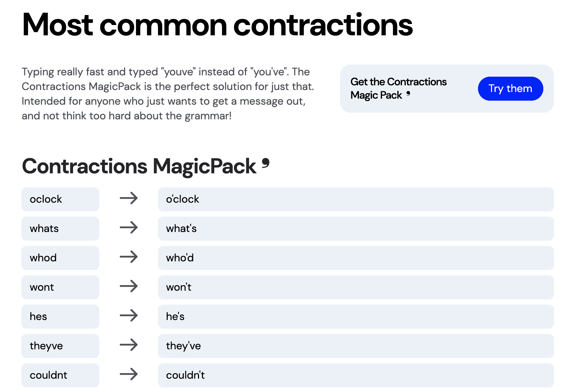Image resolution: width=570 pixels, height=392 pixels.
Task: Click the arrow icon beside hes
Action: (129, 316)
